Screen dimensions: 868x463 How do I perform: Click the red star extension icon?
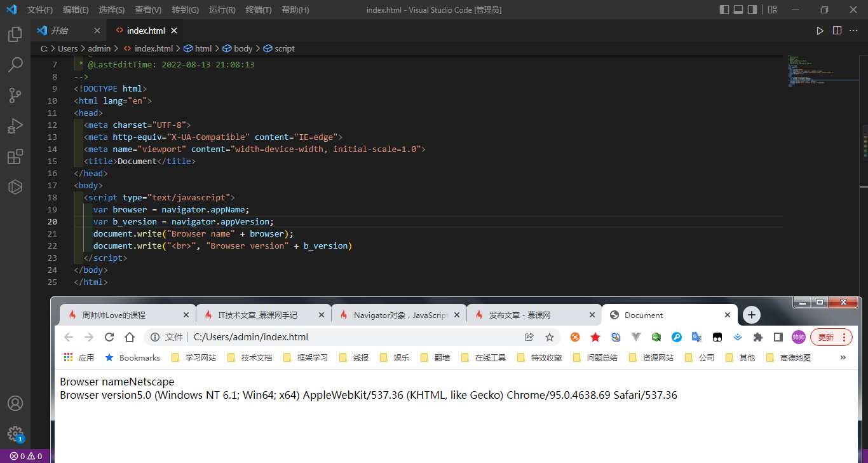595,337
